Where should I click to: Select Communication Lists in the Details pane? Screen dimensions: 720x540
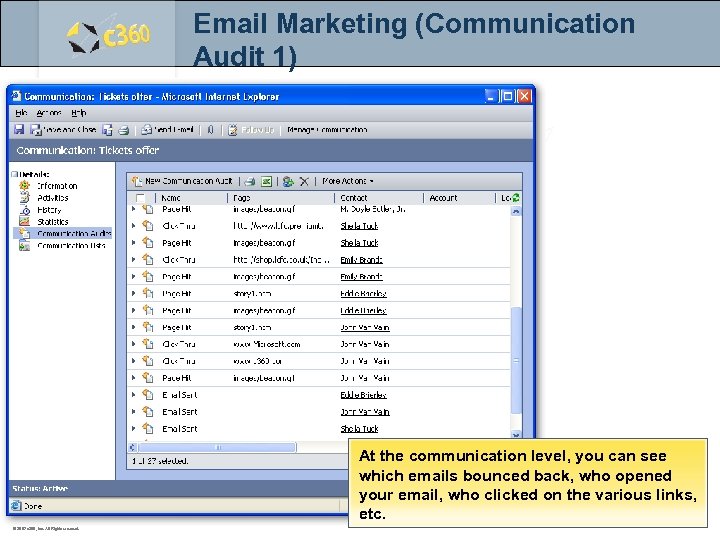point(71,246)
